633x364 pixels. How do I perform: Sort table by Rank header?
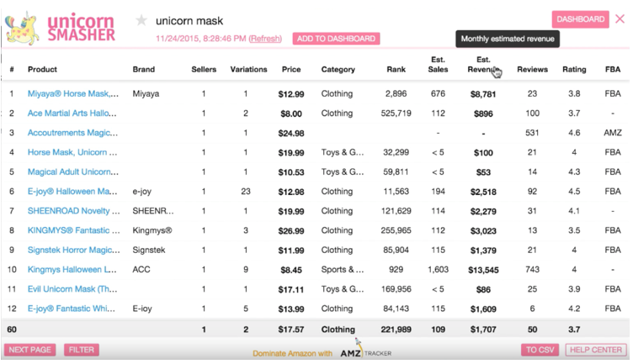[396, 70]
